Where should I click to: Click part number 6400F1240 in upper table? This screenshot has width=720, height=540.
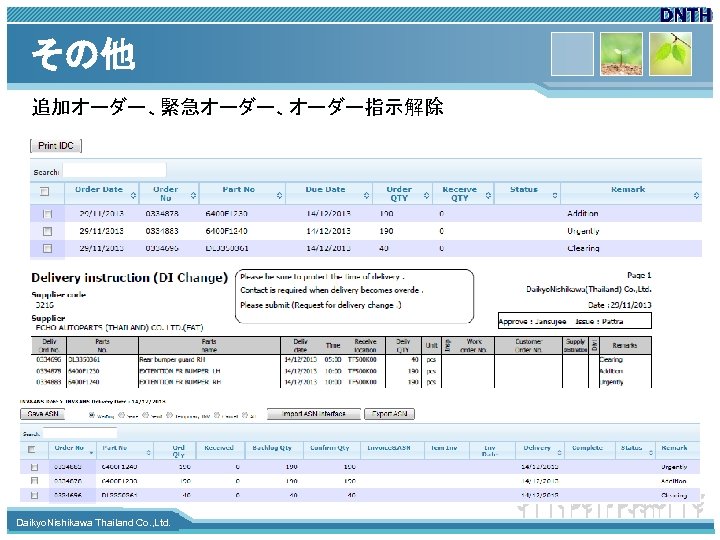pyautogui.click(x=226, y=231)
